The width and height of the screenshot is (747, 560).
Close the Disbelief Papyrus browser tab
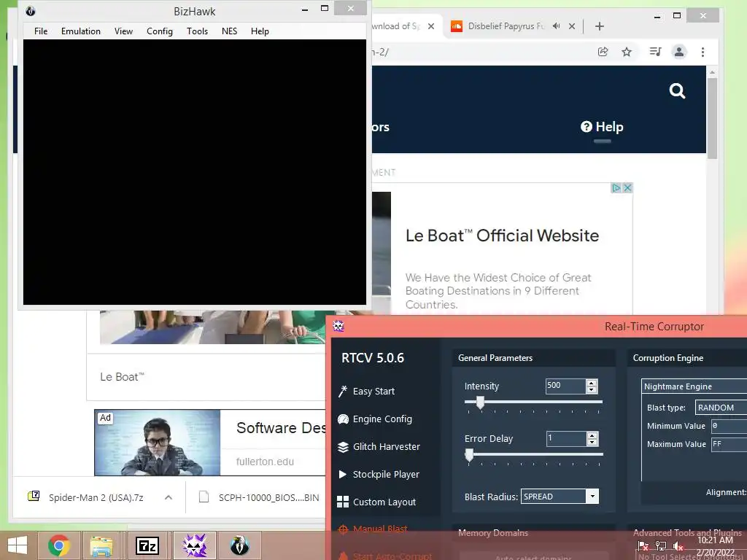click(572, 26)
